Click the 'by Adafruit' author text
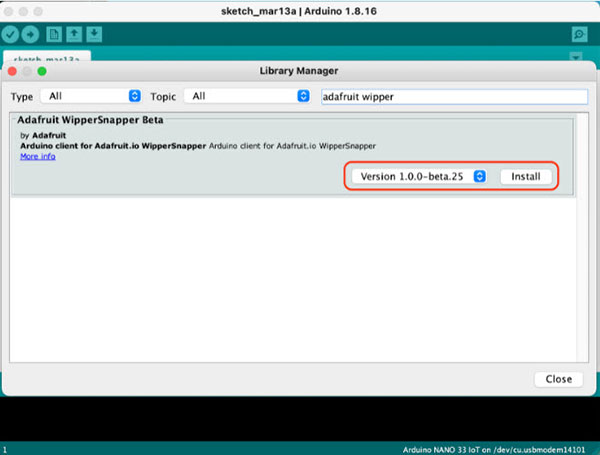 click(43, 135)
